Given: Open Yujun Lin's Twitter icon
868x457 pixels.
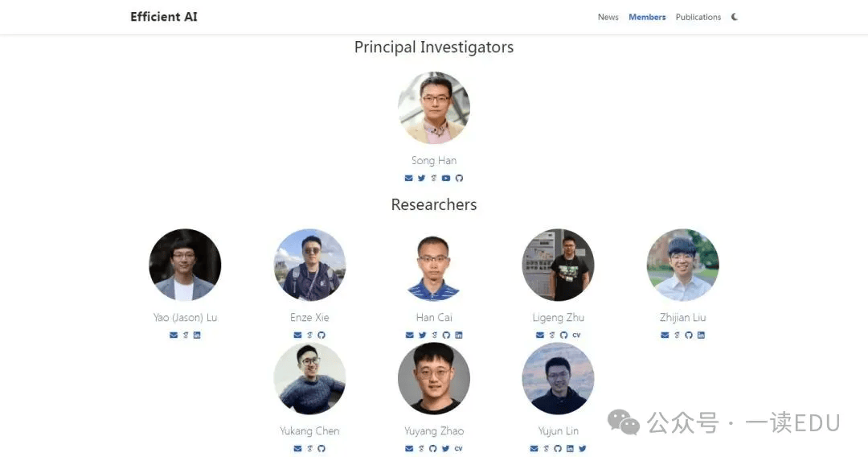Looking at the screenshot, I should click(583, 449).
